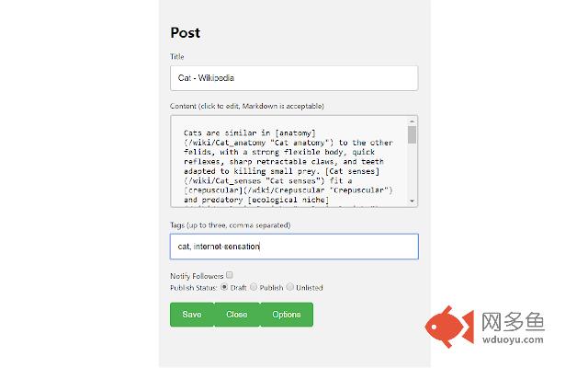This screenshot has height=368, width=588.
Task: Open the Options button
Action: pyautogui.click(x=287, y=315)
